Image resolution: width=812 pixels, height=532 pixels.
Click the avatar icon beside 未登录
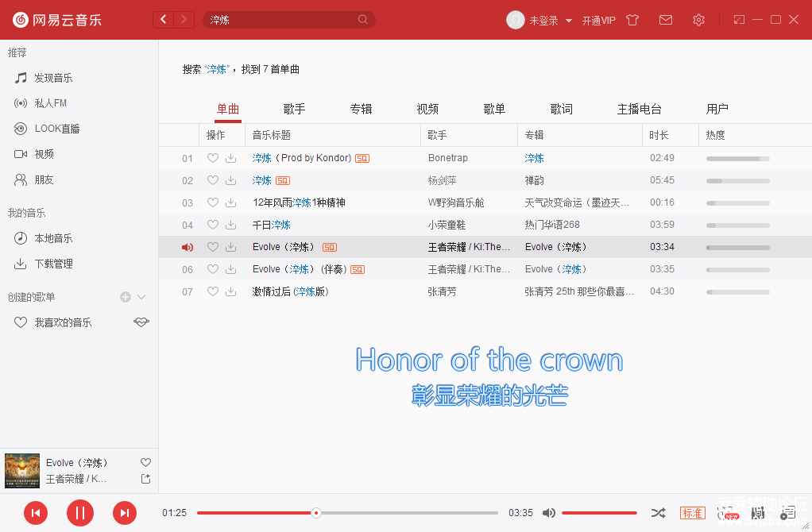[x=516, y=20]
